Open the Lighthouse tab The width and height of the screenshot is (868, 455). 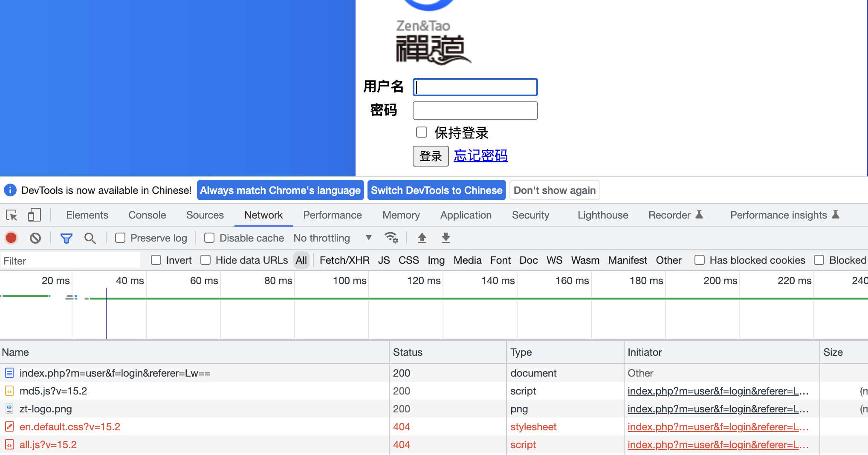click(x=603, y=215)
